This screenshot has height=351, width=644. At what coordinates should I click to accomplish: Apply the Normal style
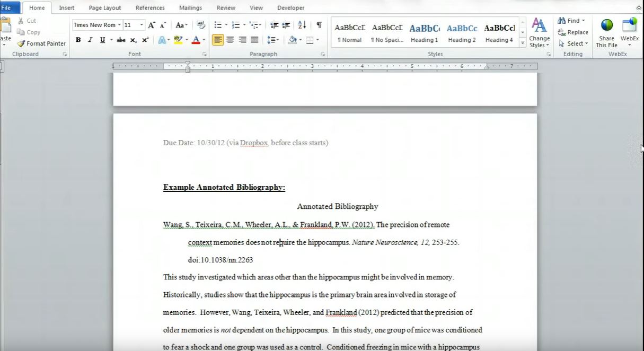point(350,33)
